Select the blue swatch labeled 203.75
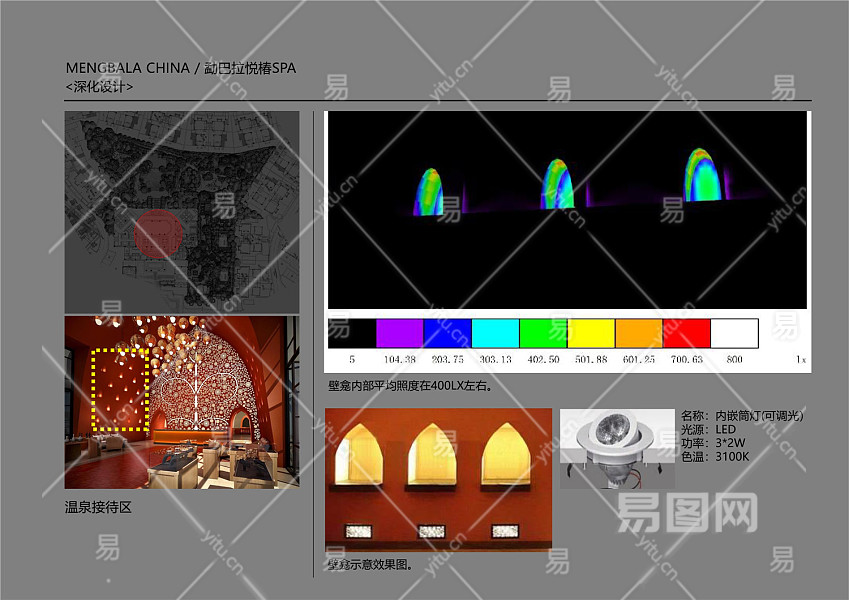The height and width of the screenshot is (600, 849). (x=447, y=333)
